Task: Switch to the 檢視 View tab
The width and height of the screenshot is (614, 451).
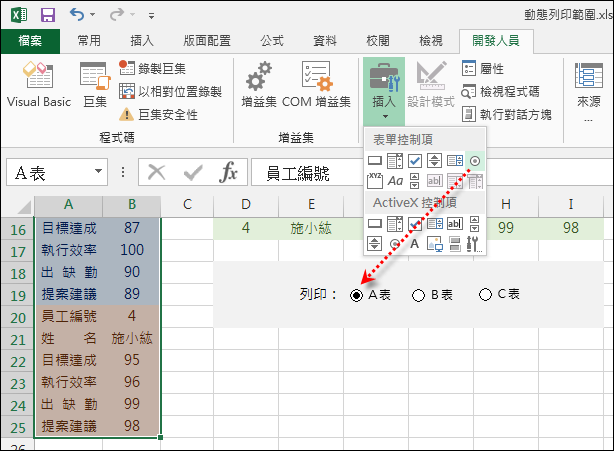Action: (431, 41)
